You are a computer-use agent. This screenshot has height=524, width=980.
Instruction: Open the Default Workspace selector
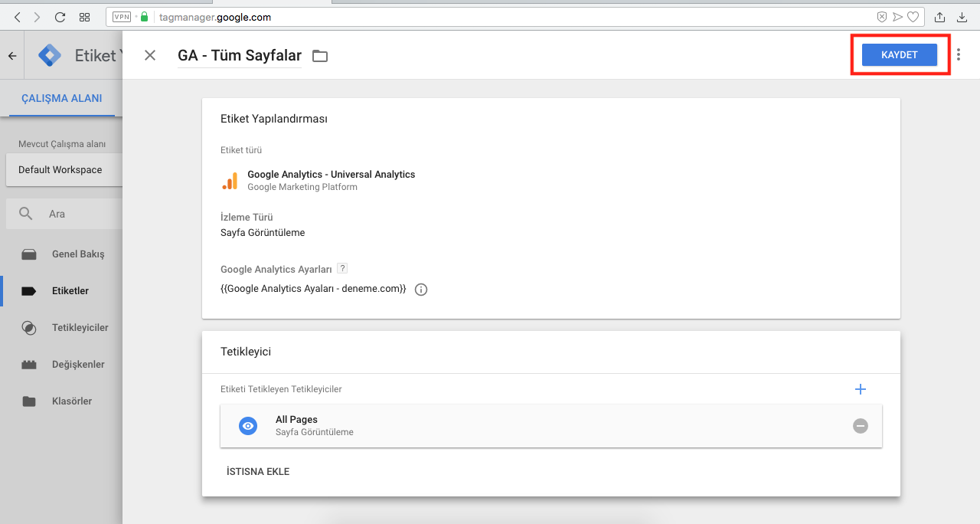click(x=64, y=169)
